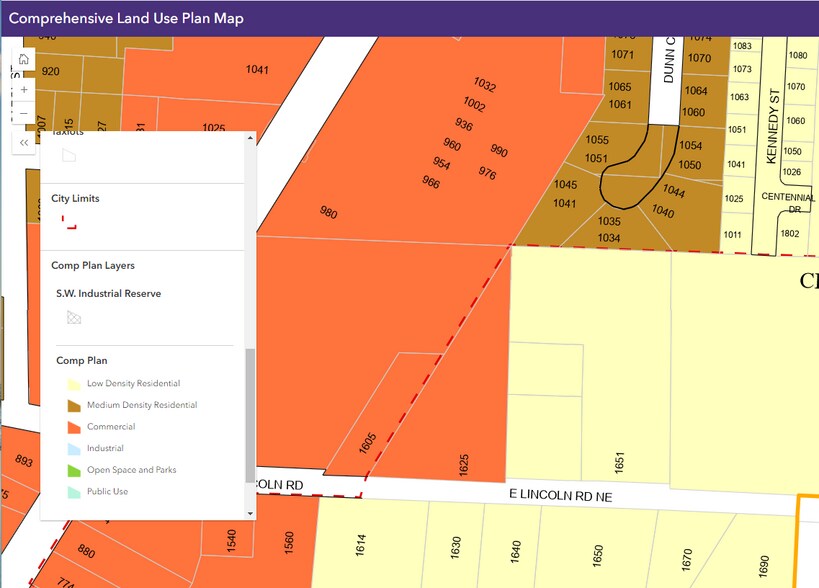Zoom out using the minus button
819x588 pixels.
pos(24,113)
